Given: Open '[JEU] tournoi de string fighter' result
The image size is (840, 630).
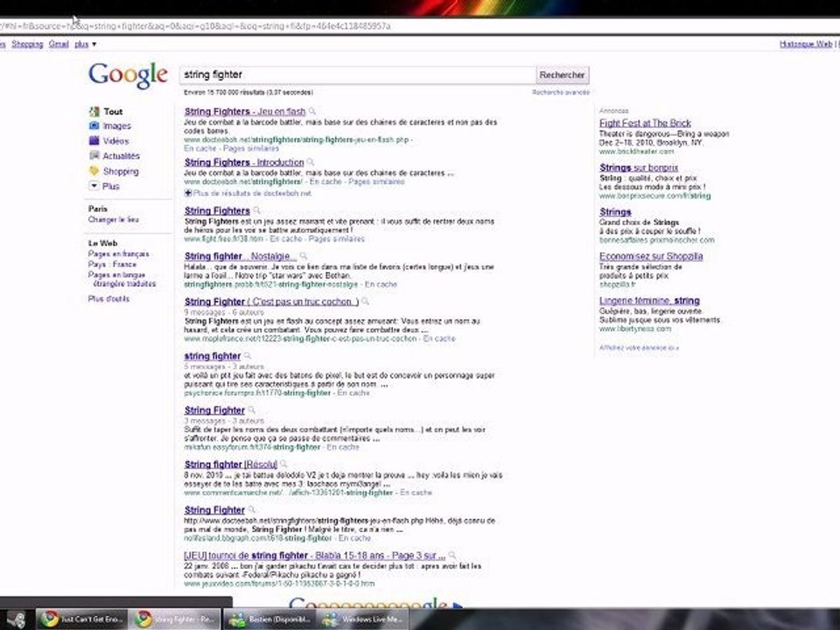Looking at the screenshot, I should [x=314, y=556].
